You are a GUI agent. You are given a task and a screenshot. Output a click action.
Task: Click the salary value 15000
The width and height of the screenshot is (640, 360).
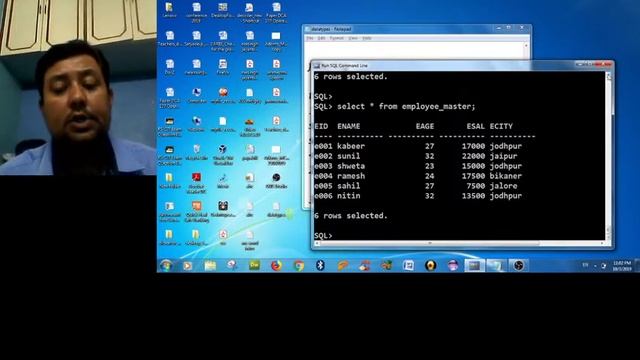pos(473,166)
